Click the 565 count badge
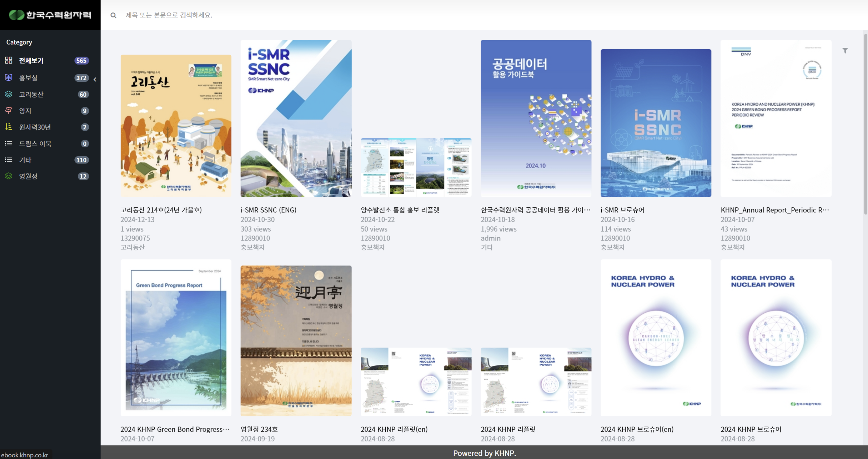Screen dimensions: 868x459 (81, 61)
